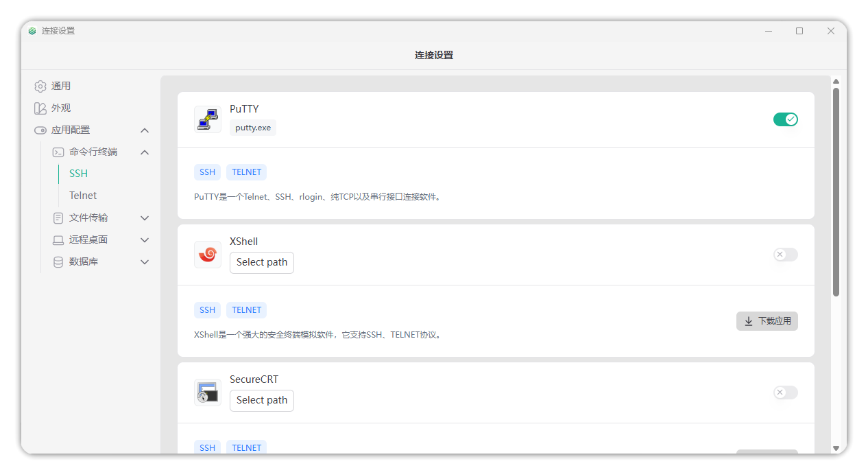Click the vertical scrollbar down arrow
Screen dimensions: 868x468
[836, 448]
